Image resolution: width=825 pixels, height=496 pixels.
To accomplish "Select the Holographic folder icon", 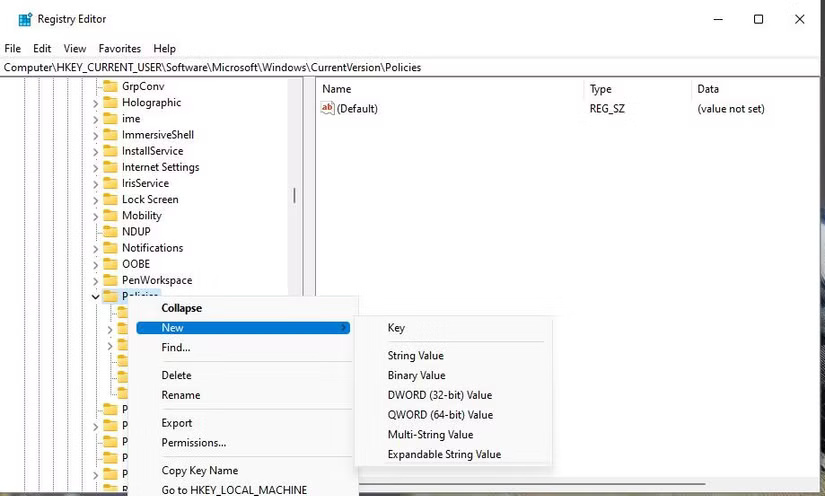I will [110, 103].
